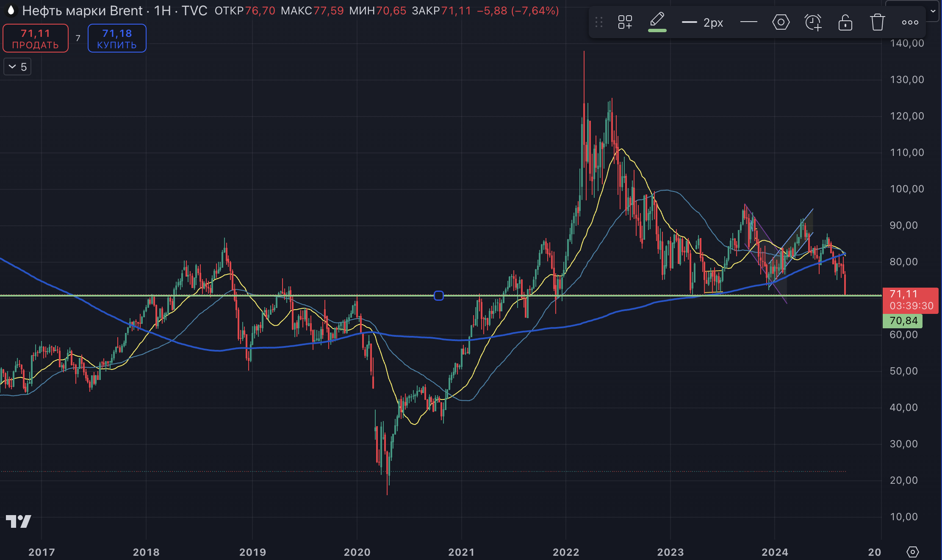Click the 2020 label on time axis
The height and width of the screenshot is (560, 942).
pyautogui.click(x=357, y=552)
